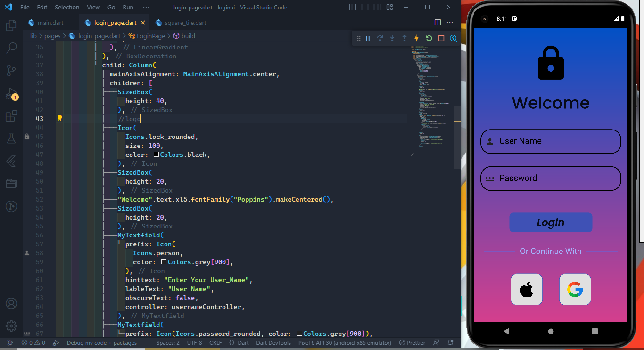Stop the debug session with red square icon
This screenshot has width=644, height=350.
[441, 38]
